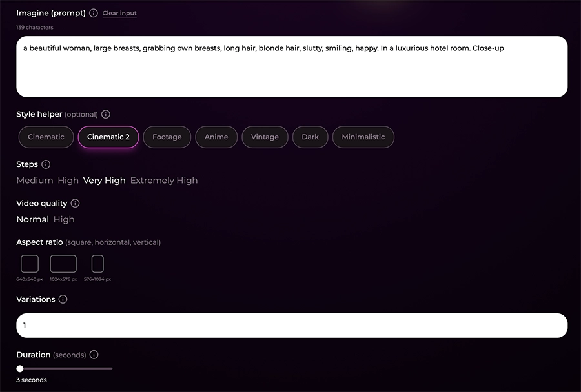The image size is (581, 392).
Task: Show the info icon for Variations
Action: coord(63,299)
